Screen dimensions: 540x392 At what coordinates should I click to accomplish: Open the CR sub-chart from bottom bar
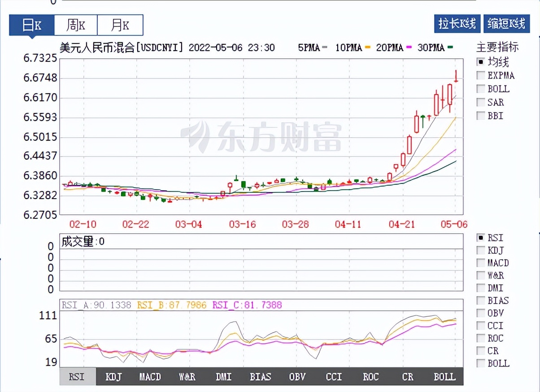pos(407,377)
